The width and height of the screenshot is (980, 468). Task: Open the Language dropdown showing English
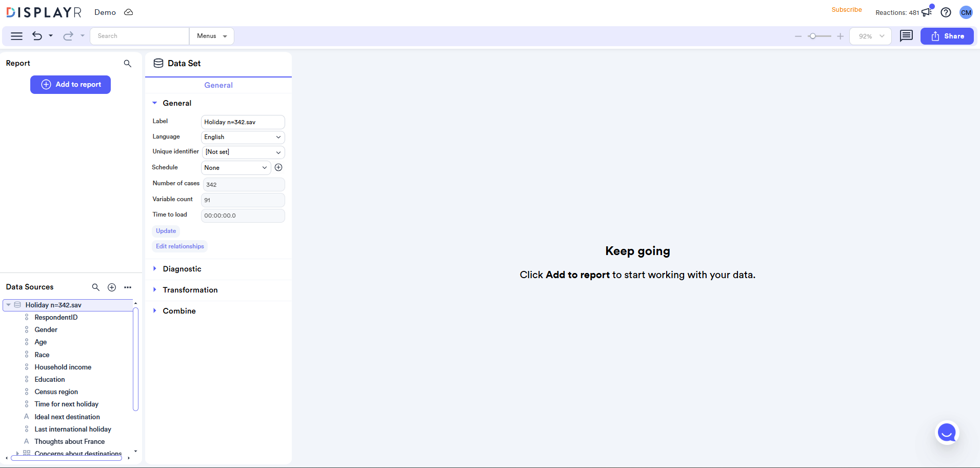[x=242, y=137]
